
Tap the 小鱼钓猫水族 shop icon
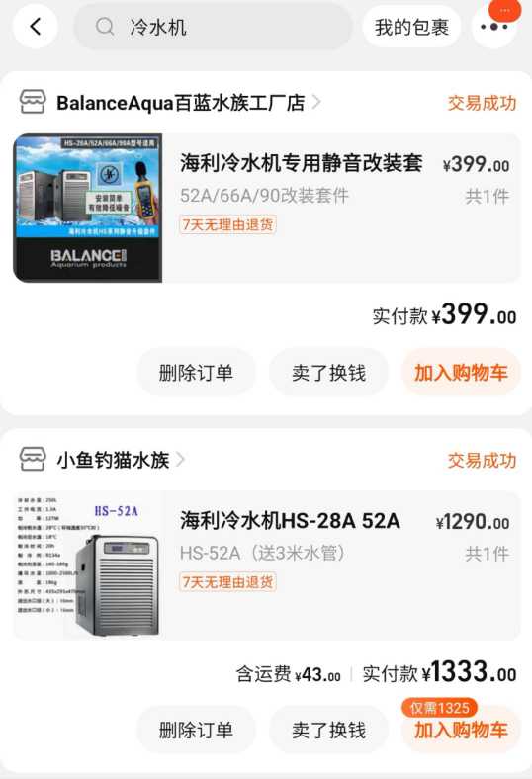click(x=33, y=459)
